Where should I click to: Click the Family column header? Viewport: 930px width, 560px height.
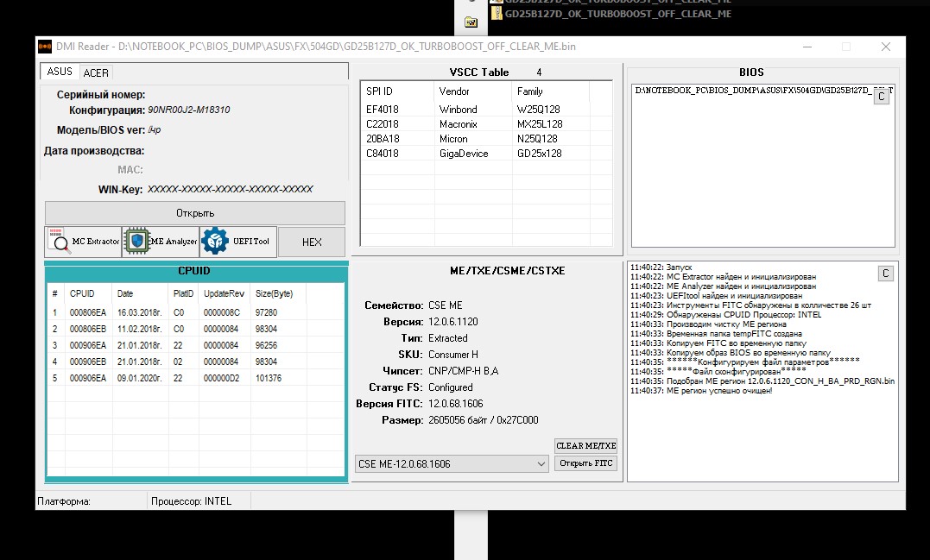(x=550, y=91)
